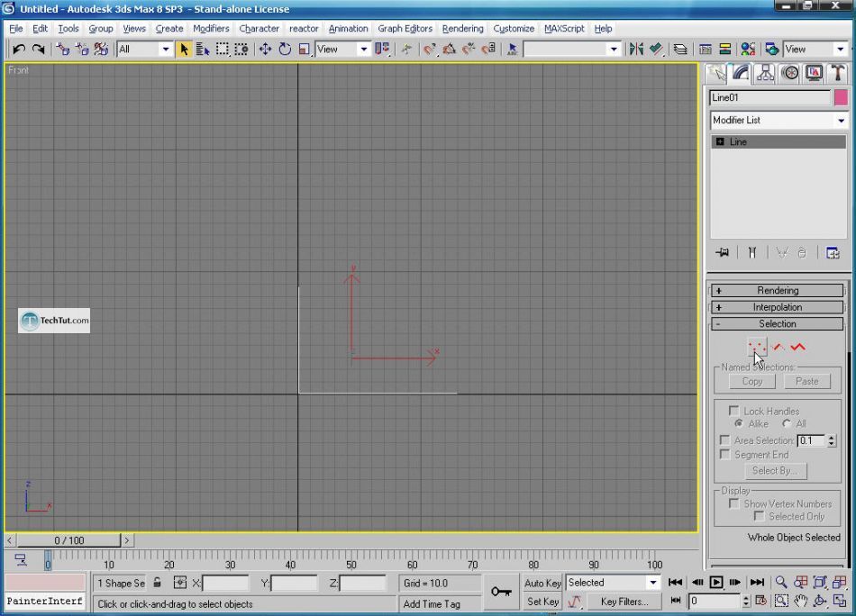Open the Hierarchy panel tab
Screen dimensions: 856x616
click(x=765, y=73)
